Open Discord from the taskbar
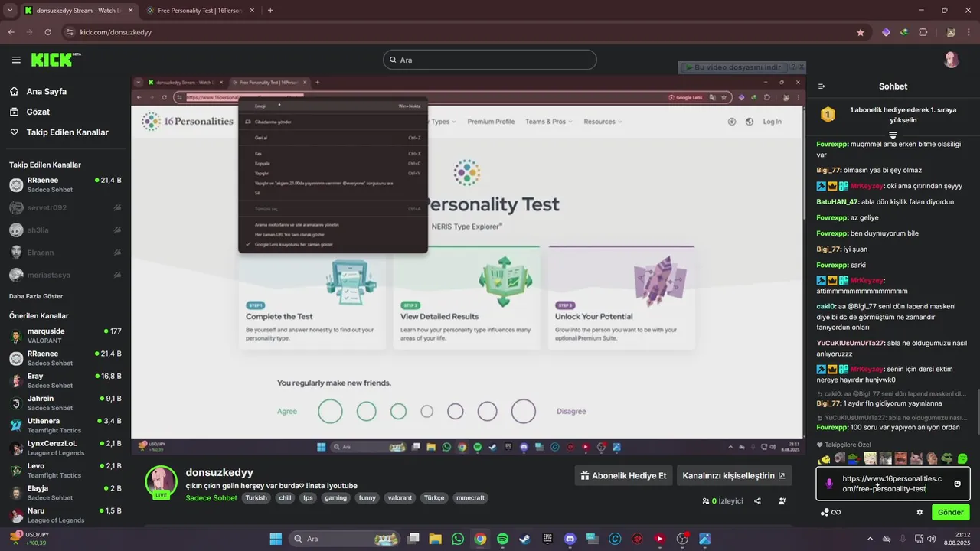 point(570,539)
